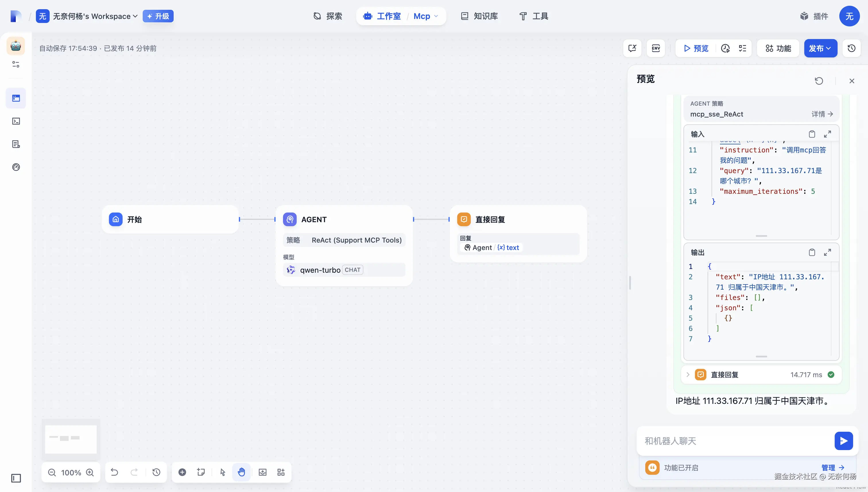
Task: Open version history clock icon at top right
Action: pos(851,48)
